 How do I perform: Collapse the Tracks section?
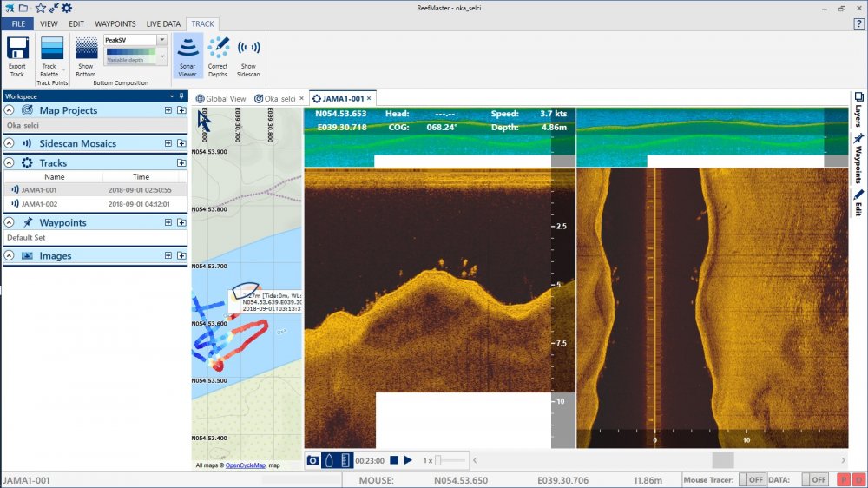(x=9, y=162)
